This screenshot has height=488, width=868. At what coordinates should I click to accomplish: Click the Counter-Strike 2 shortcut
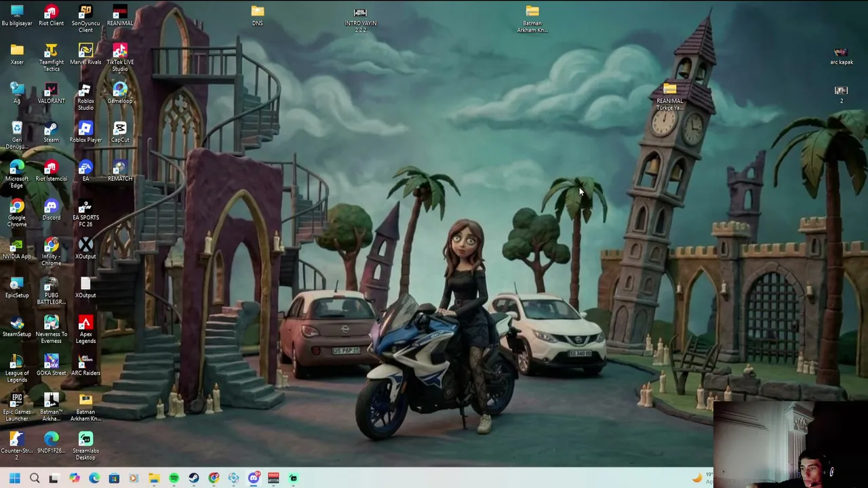click(17, 446)
